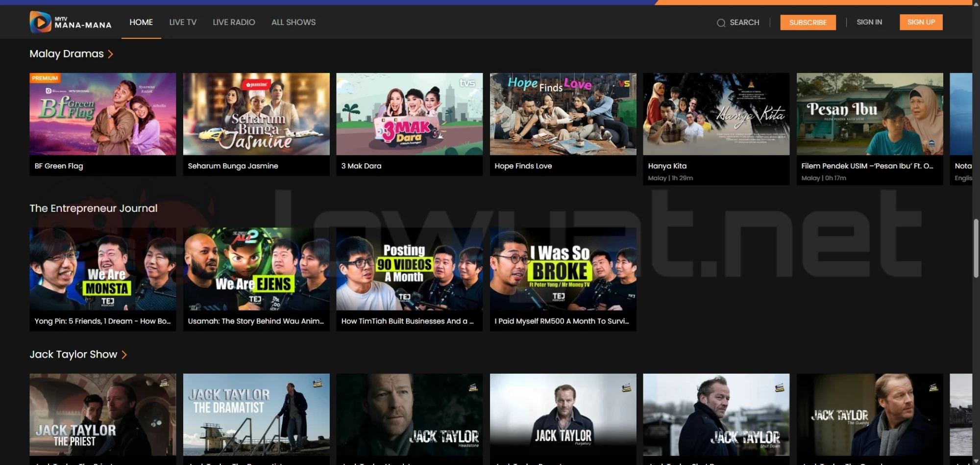Click the SIGN IN link
980x465 pixels.
869,22
